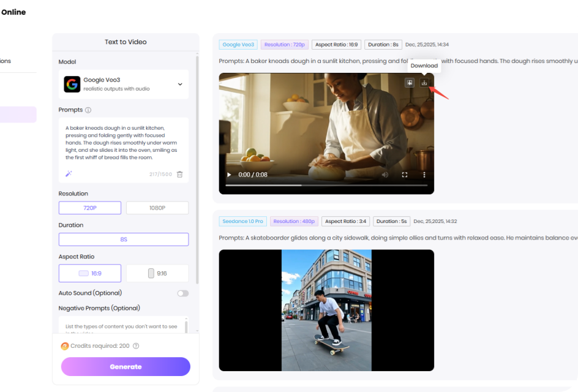Click the Download icon on baker video
The height and width of the screenshot is (392, 578).
tap(424, 83)
